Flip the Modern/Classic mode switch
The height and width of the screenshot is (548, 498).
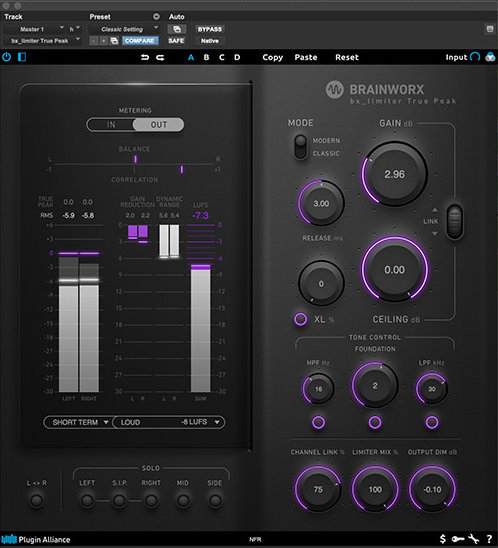click(x=301, y=147)
